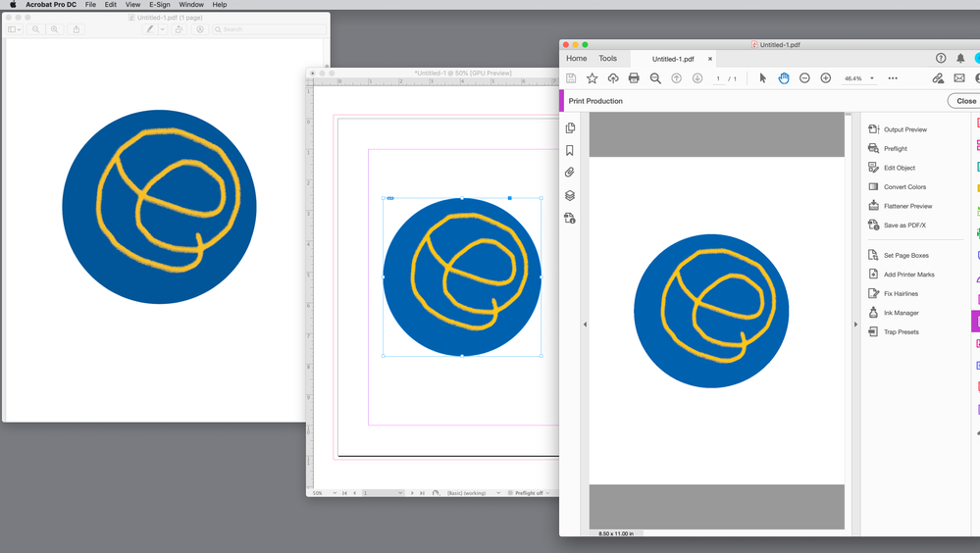The width and height of the screenshot is (980, 553).
Task: Go to next page in InDesign status bar
Action: point(412,493)
